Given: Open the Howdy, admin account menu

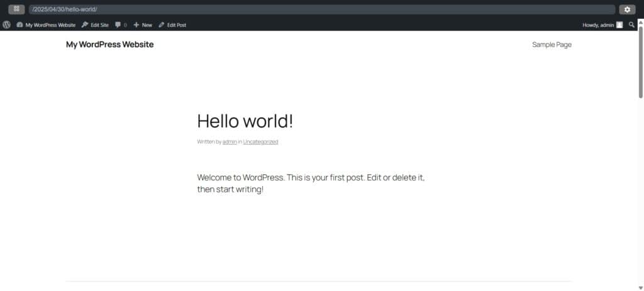Looking at the screenshot, I should coord(598,25).
